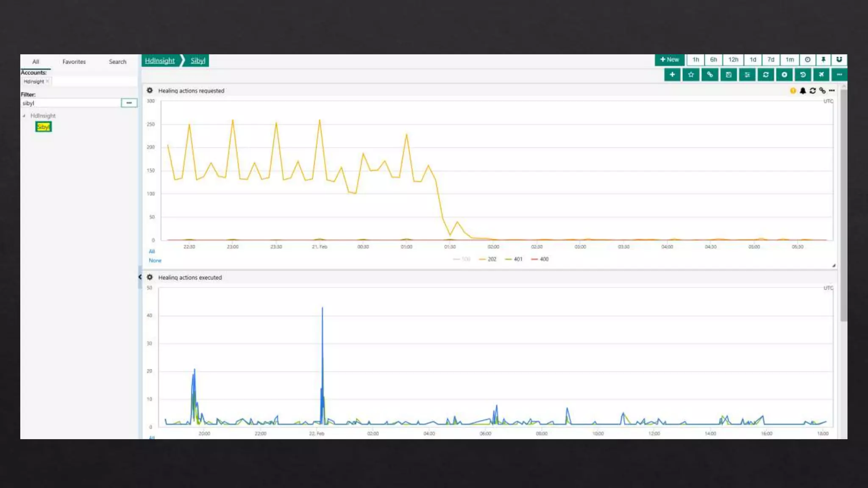Toggle the 401 series in the legend
Screen dimensions: 868x488
point(517,259)
